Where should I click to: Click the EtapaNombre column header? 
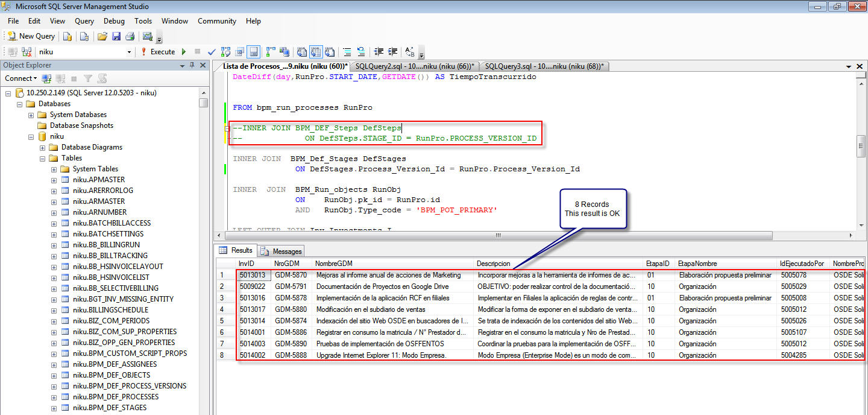tap(726, 264)
